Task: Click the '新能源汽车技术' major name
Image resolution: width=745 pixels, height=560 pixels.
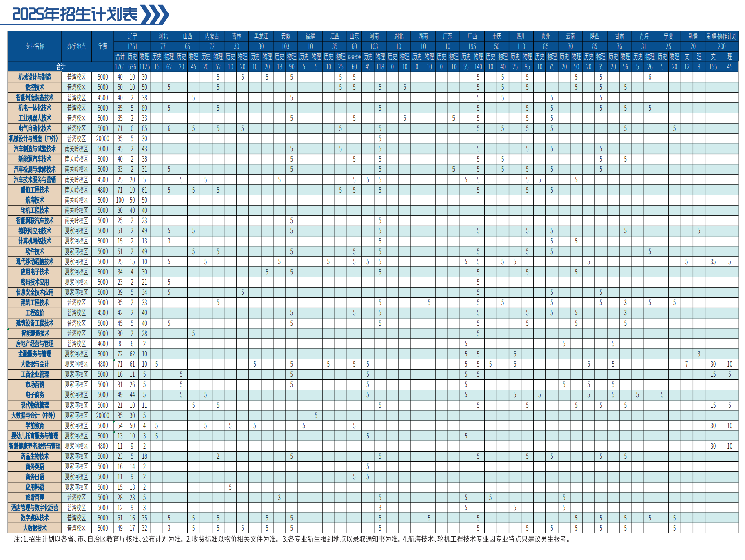Action: (x=35, y=159)
